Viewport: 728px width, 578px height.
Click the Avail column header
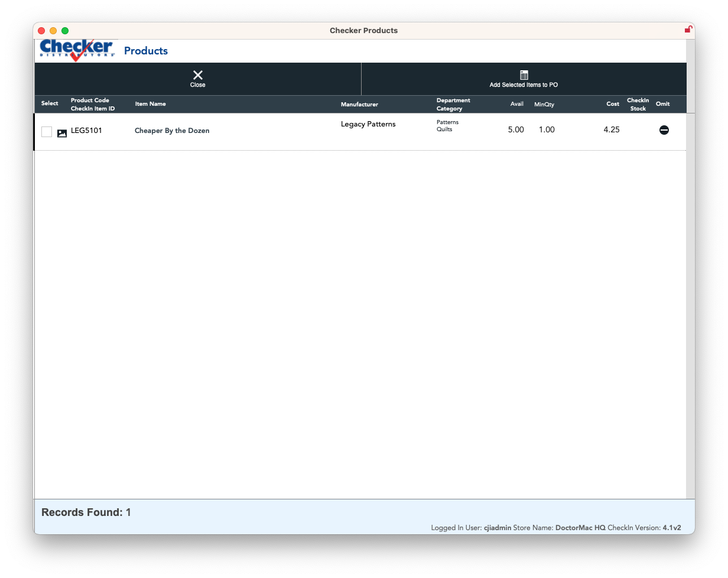[517, 104]
